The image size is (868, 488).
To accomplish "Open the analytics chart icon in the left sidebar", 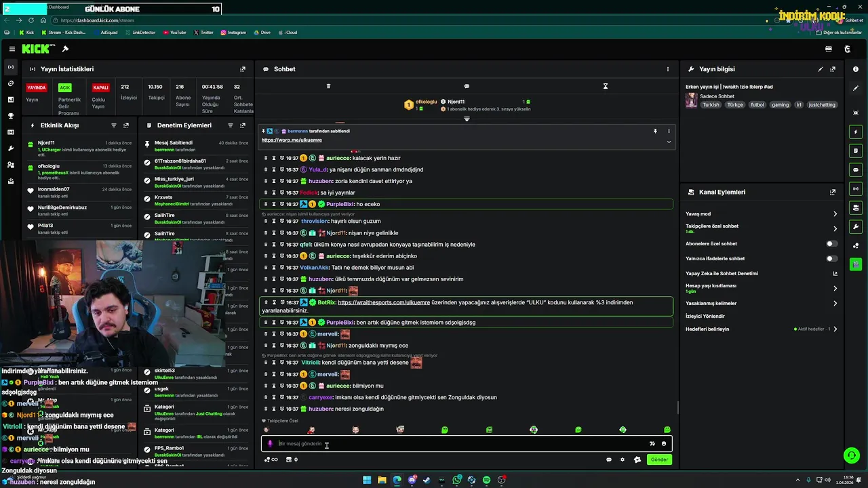I will click(x=10, y=100).
